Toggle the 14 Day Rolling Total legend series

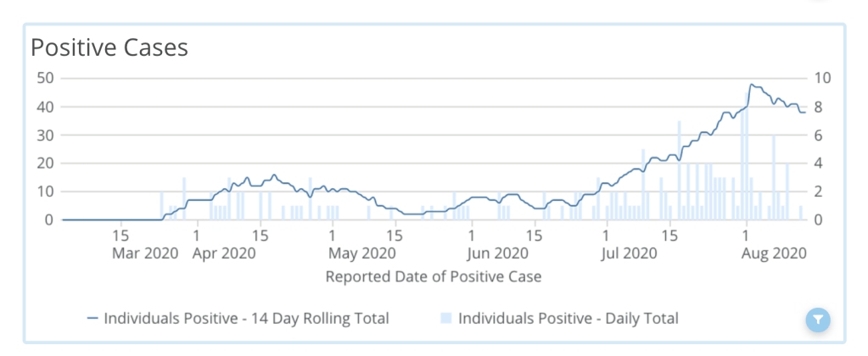click(x=246, y=319)
